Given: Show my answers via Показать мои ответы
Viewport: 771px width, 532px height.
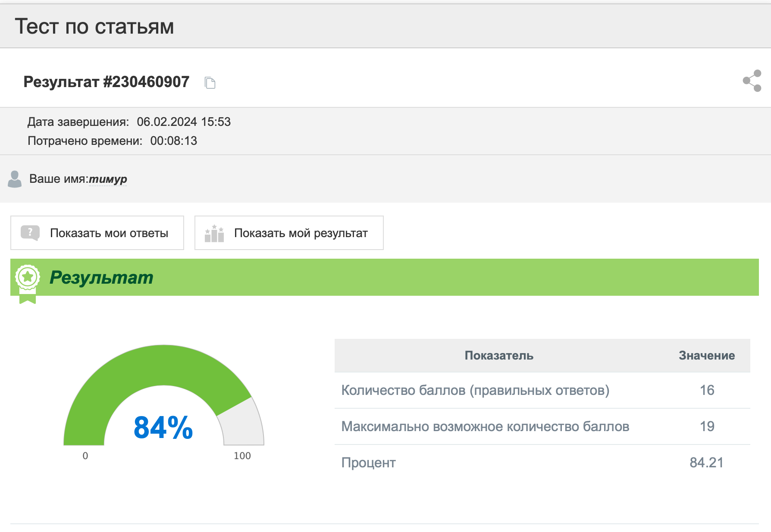Looking at the screenshot, I should click(x=97, y=233).
